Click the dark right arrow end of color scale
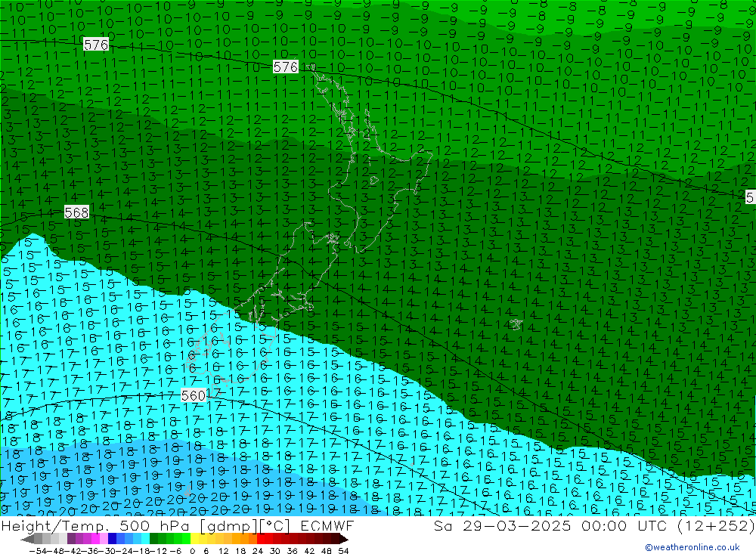Screen dimensions: 756x554 pyautogui.click(x=344, y=540)
